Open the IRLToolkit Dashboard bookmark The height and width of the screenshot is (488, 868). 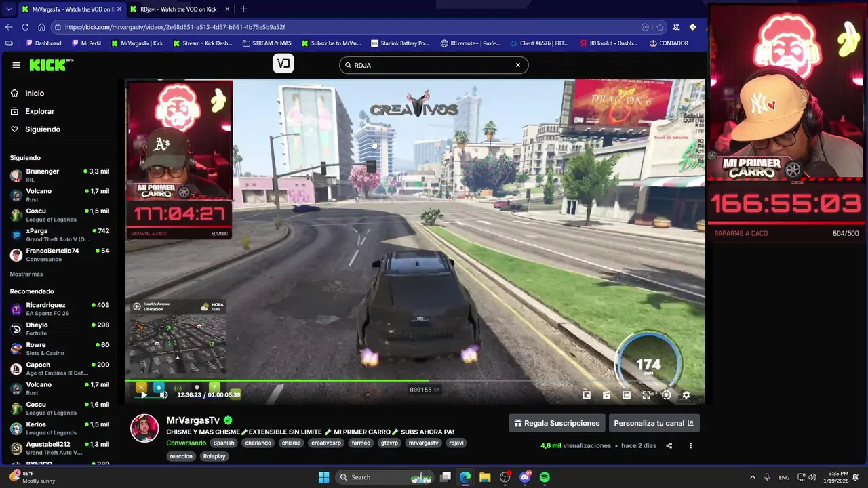(x=608, y=43)
